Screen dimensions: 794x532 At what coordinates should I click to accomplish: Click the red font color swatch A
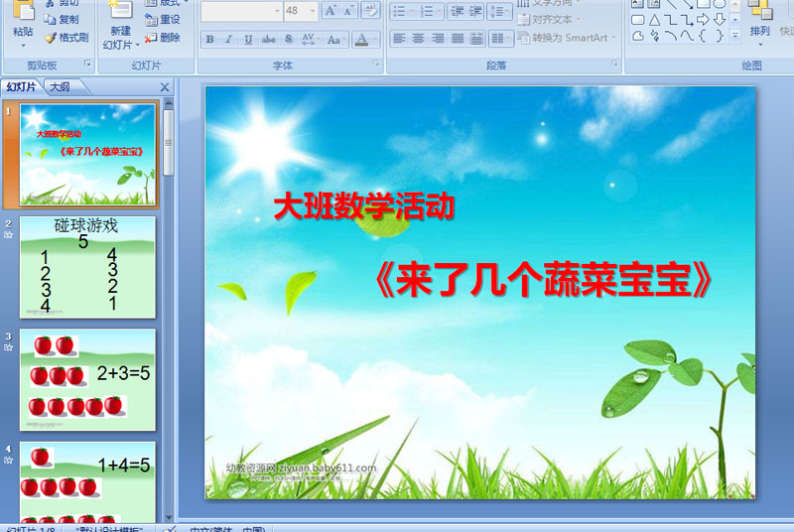click(361, 39)
